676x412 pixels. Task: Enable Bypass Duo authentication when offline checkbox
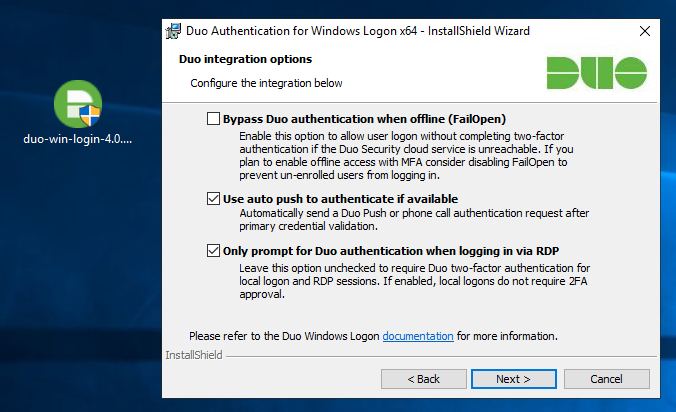(213, 119)
